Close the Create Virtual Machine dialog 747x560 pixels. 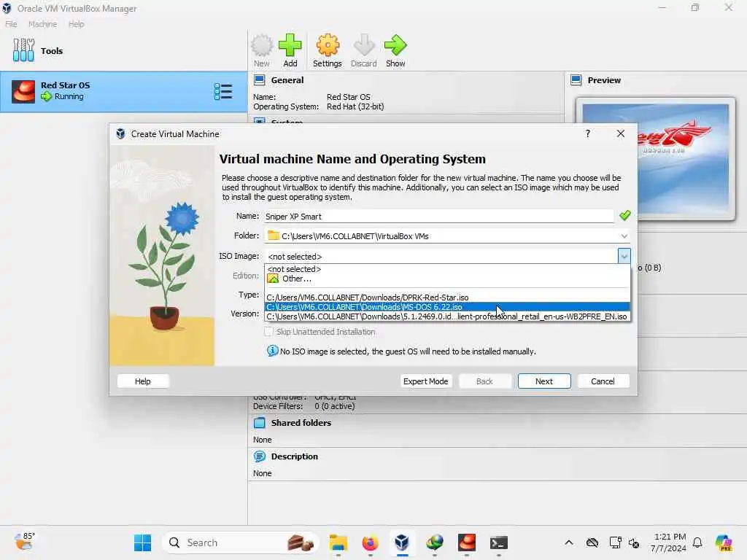[x=620, y=134]
